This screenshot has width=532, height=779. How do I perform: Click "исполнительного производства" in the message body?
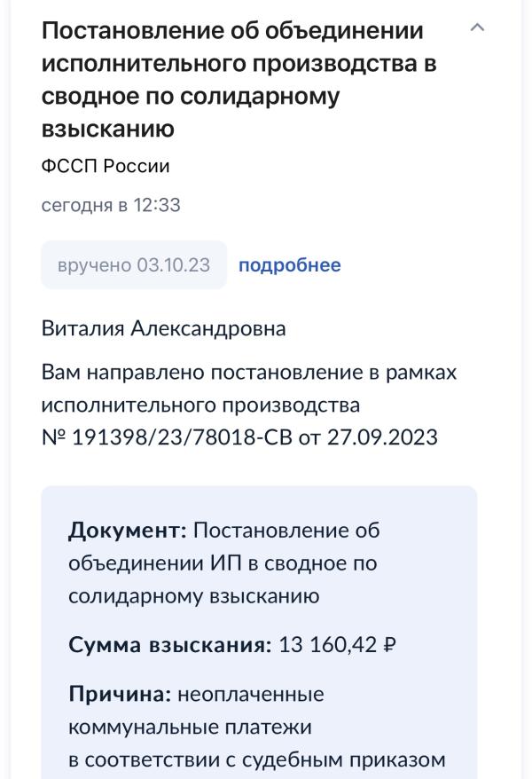[x=200, y=405]
